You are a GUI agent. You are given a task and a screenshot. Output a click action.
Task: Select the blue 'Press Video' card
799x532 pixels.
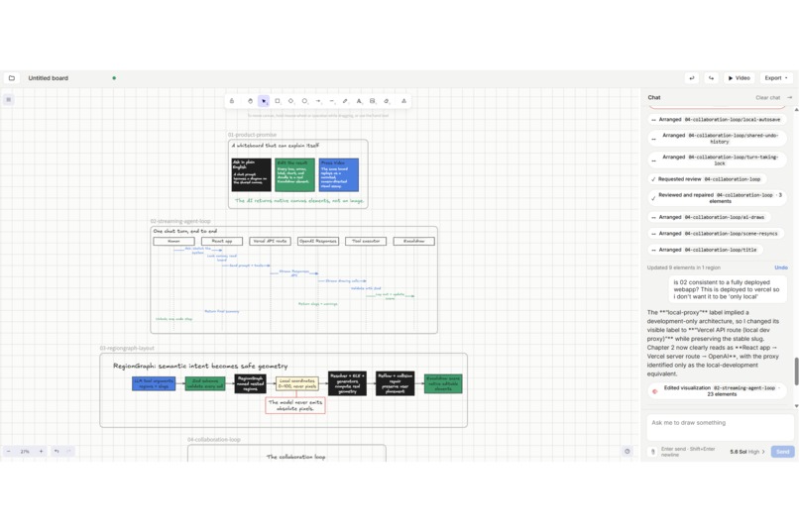click(339, 174)
